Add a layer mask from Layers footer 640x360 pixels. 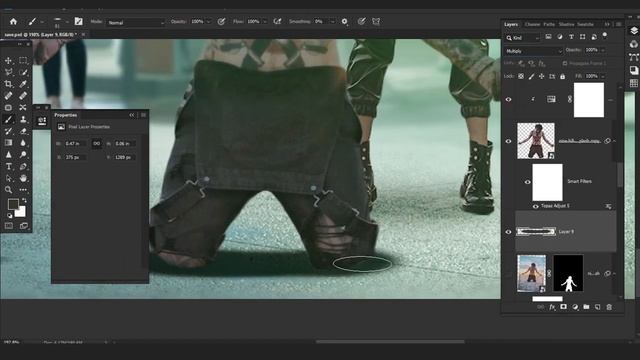coord(564,307)
